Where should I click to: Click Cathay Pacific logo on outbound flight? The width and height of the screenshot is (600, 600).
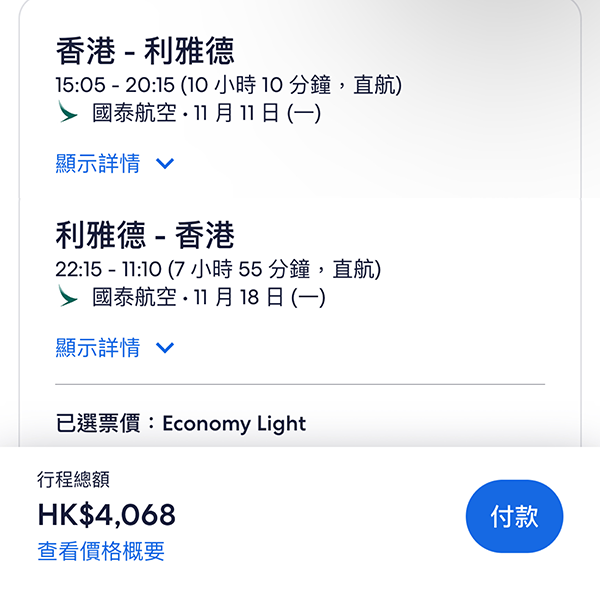pyautogui.click(x=68, y=113)
